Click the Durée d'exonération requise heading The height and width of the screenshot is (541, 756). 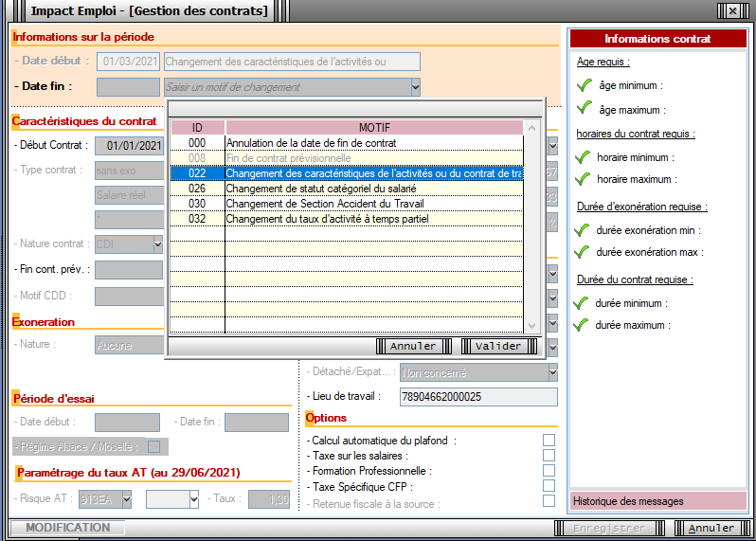(642, 207)
